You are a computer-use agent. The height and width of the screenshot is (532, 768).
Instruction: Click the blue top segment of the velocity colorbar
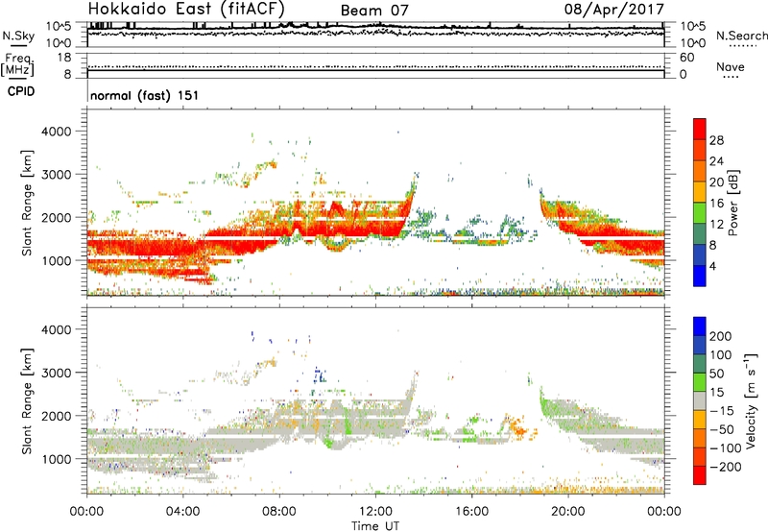point(700,326)
